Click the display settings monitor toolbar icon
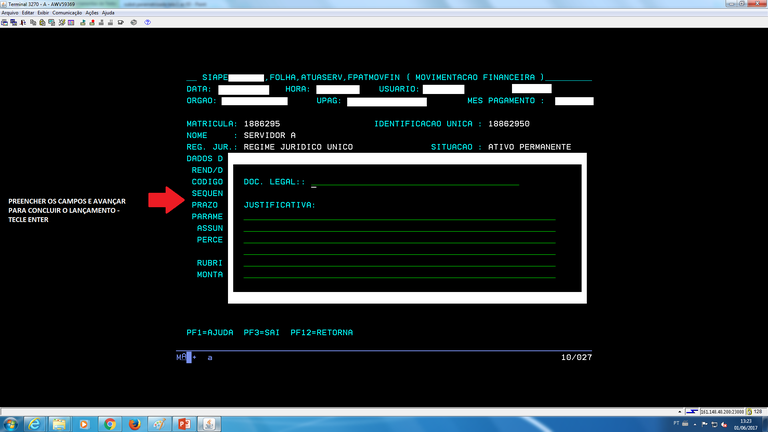 pos(51,23)
